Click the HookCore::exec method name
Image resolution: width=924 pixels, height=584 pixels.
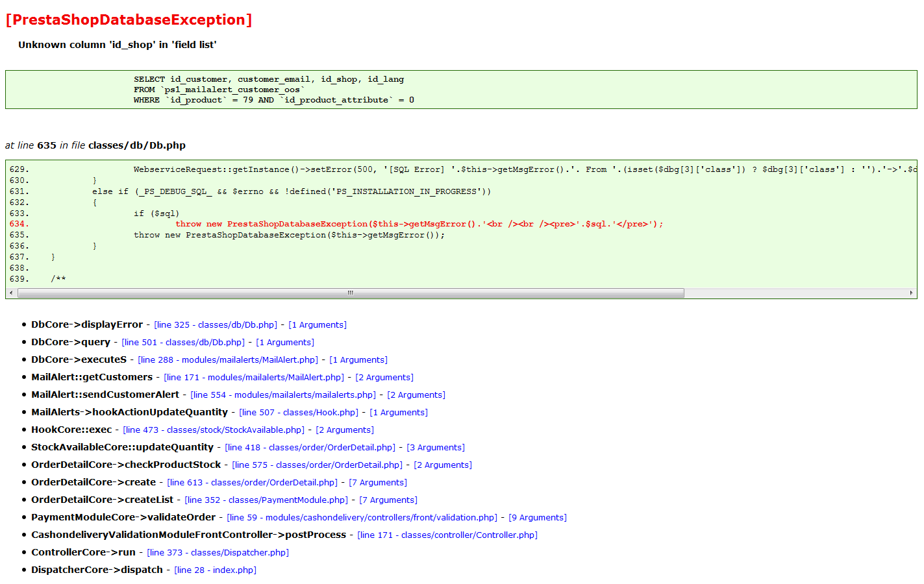71,430
